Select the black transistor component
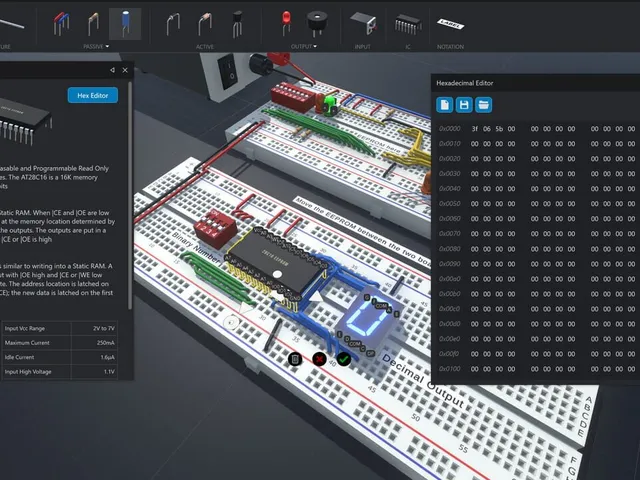This screenshot has height=480, width=640. coord(237,24)
